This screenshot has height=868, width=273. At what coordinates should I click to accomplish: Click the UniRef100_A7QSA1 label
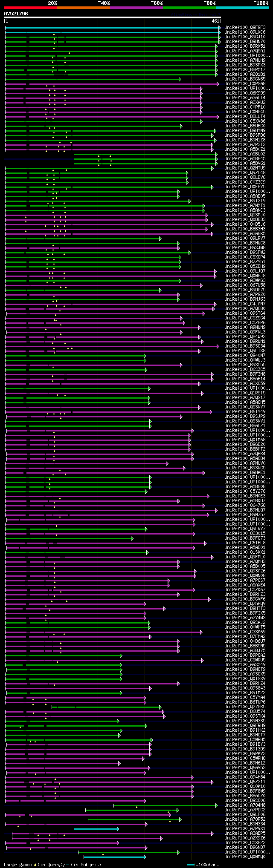click(245, 51)
